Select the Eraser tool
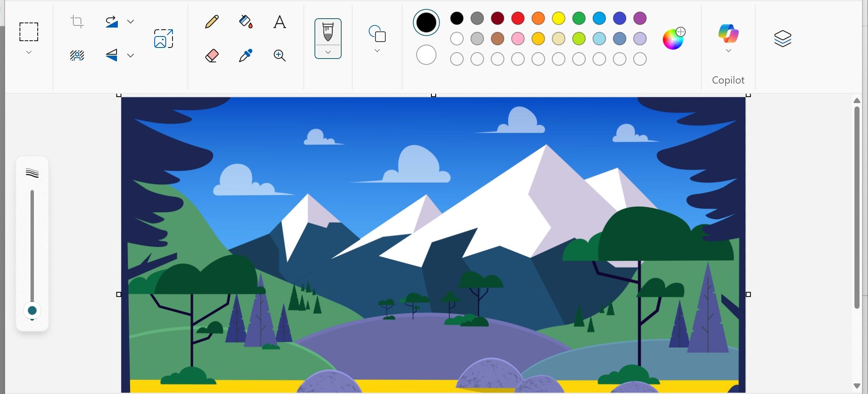868x394 pixels. pos(212,55)
